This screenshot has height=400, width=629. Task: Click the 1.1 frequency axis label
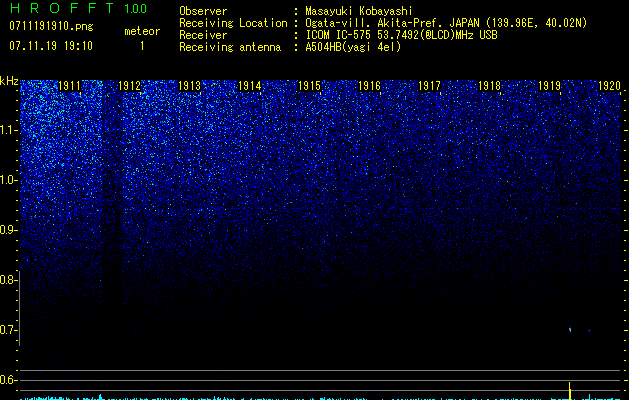pos(8,130)
